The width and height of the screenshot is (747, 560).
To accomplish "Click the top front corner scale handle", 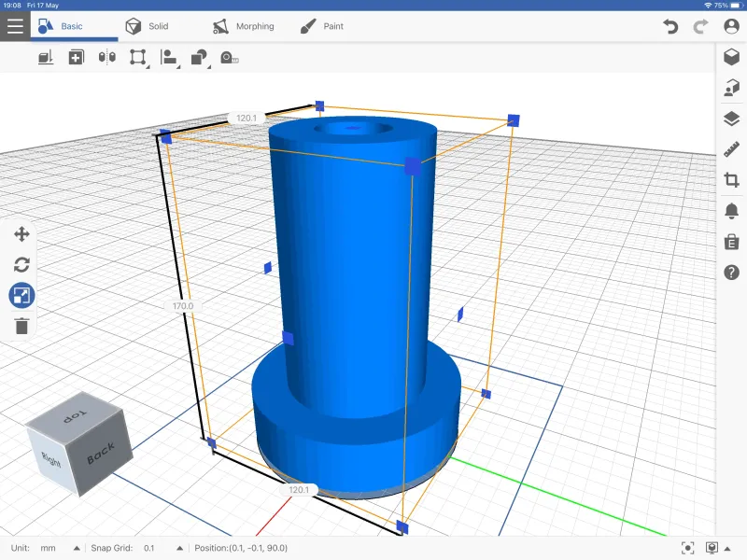I will [413, 166].
